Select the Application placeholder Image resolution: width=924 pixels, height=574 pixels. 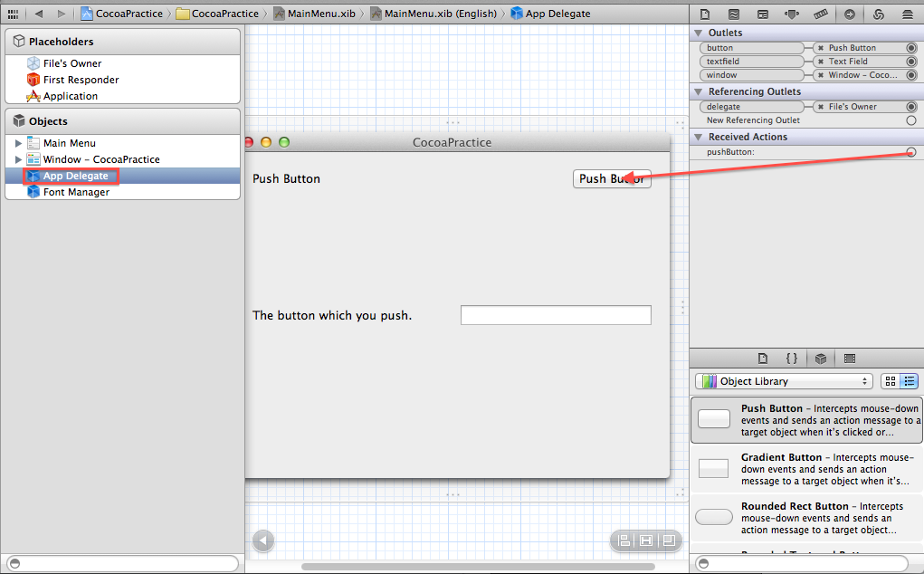pos(122,96)
